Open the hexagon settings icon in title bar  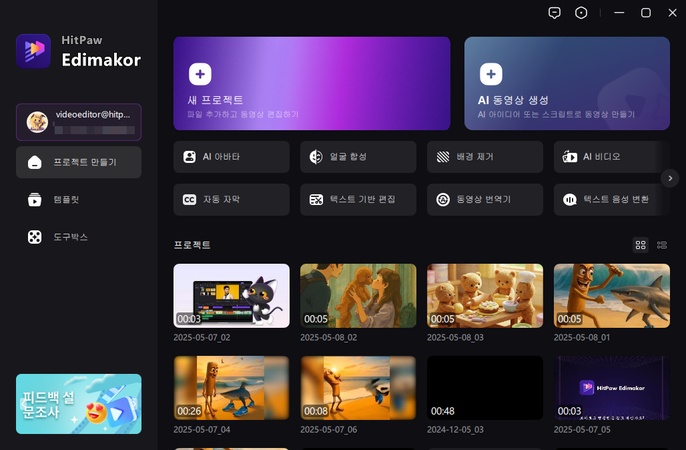click(581, 13)
